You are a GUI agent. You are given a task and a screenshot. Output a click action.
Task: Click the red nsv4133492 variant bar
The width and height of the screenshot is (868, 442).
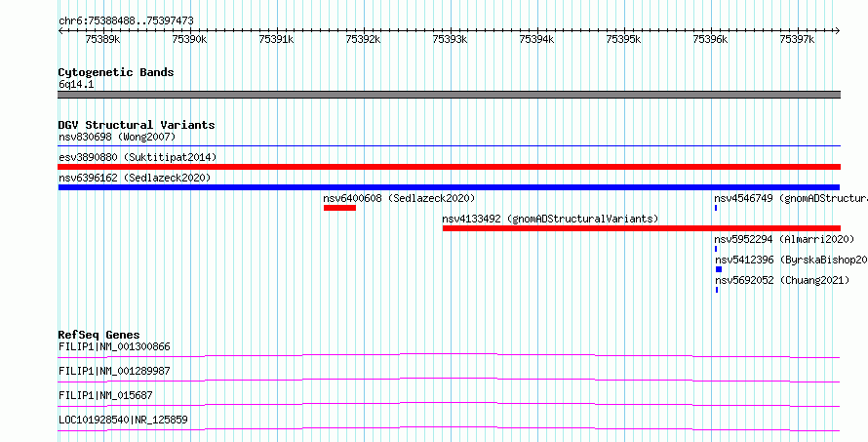pyautogui.click(x=642, y=228)
